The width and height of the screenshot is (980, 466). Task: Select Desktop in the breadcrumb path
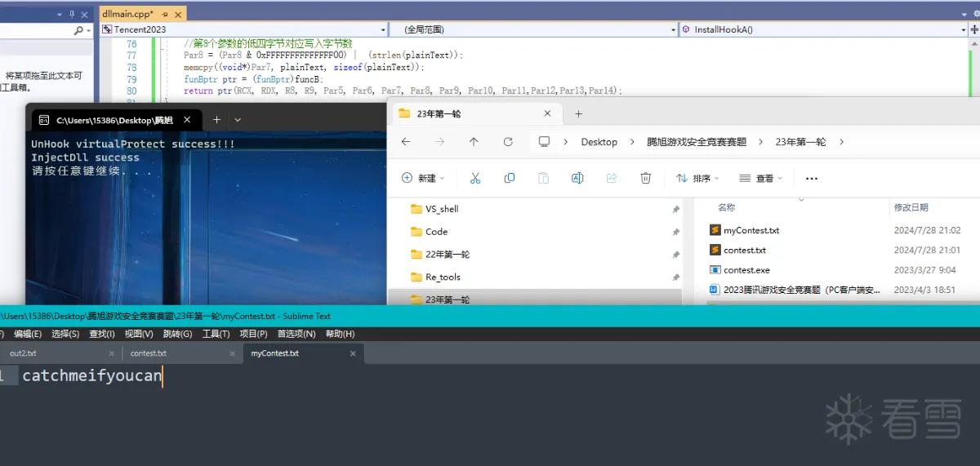[599, 142]
